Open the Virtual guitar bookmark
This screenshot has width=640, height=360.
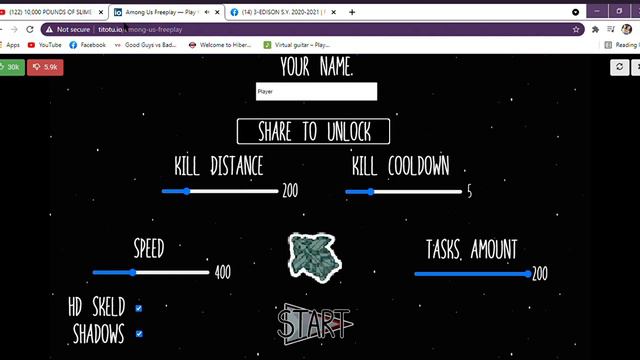pyautogui.click(x=297, y=45)
